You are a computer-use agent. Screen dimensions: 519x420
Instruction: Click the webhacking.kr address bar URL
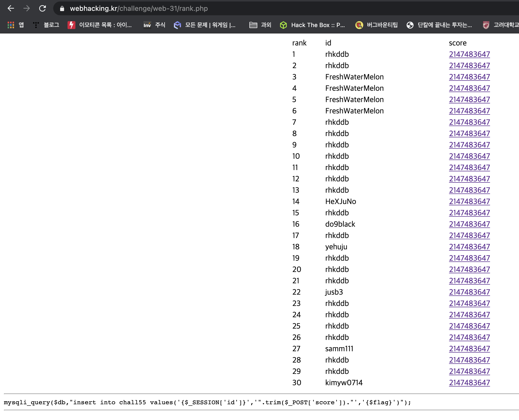(139, 8)
